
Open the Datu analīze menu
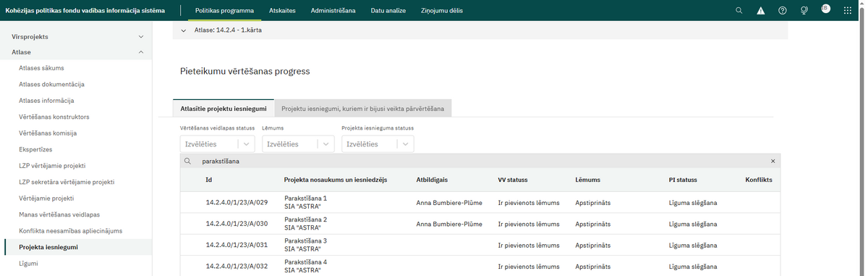coord(388,11)
